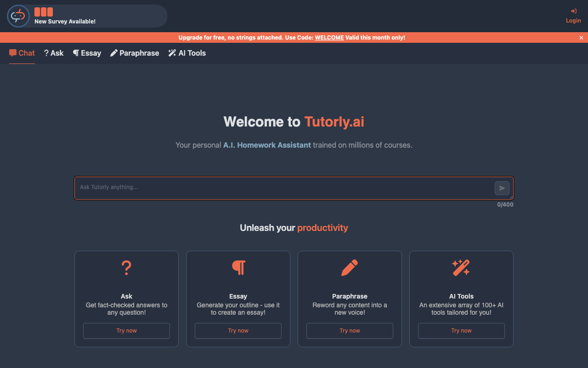This screenshot has width=588, height=368.
Task: Click the magic wand icon in AI Tools card
Action: [x=461, y=267]
